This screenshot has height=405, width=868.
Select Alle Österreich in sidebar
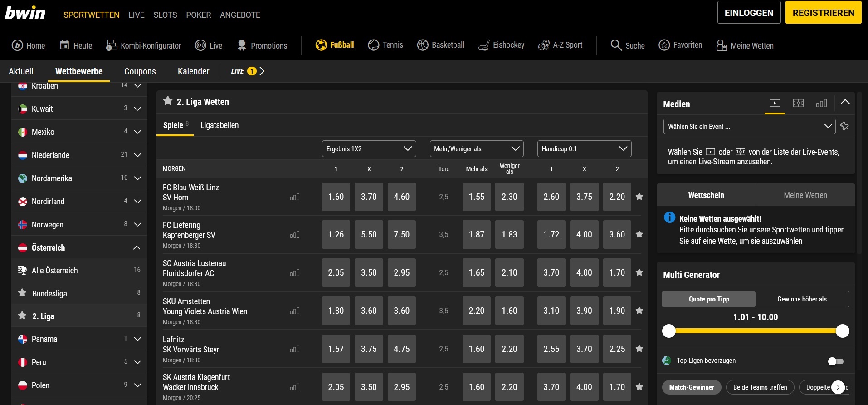[x=79, y=271]
